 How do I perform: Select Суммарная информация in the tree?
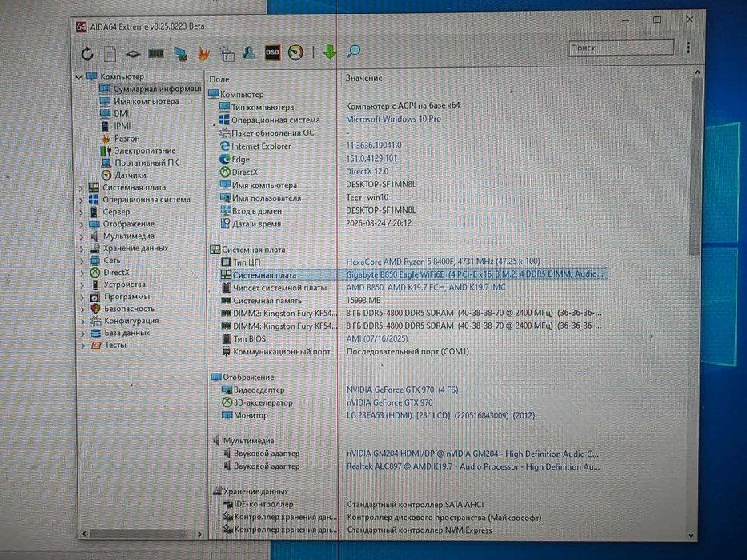tap(157, 89)
